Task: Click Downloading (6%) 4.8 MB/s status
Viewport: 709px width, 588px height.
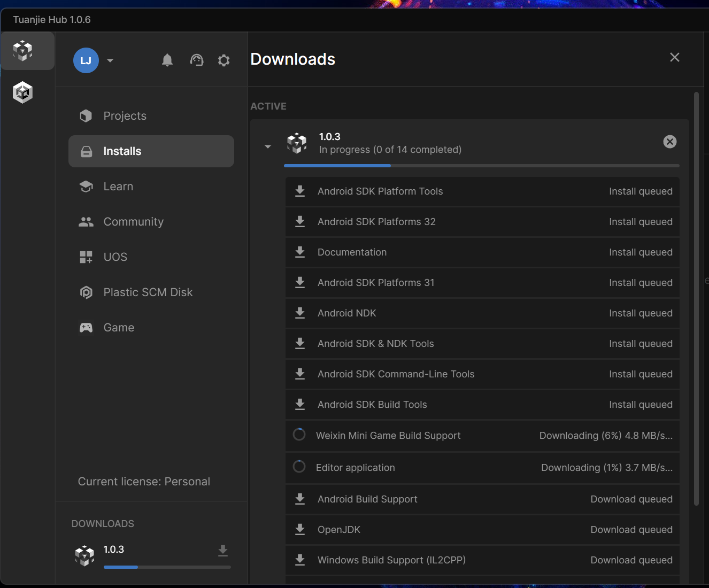Action: (x=606, y=436)
